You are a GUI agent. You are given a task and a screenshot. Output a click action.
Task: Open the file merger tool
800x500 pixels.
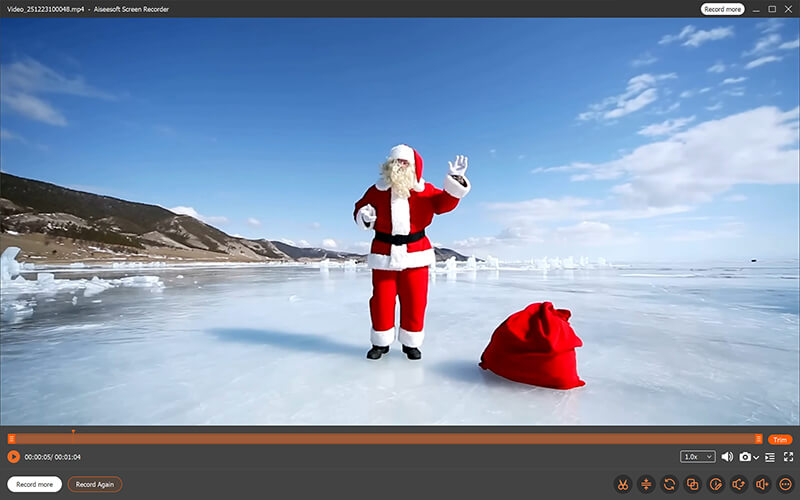tap(692, 484)
